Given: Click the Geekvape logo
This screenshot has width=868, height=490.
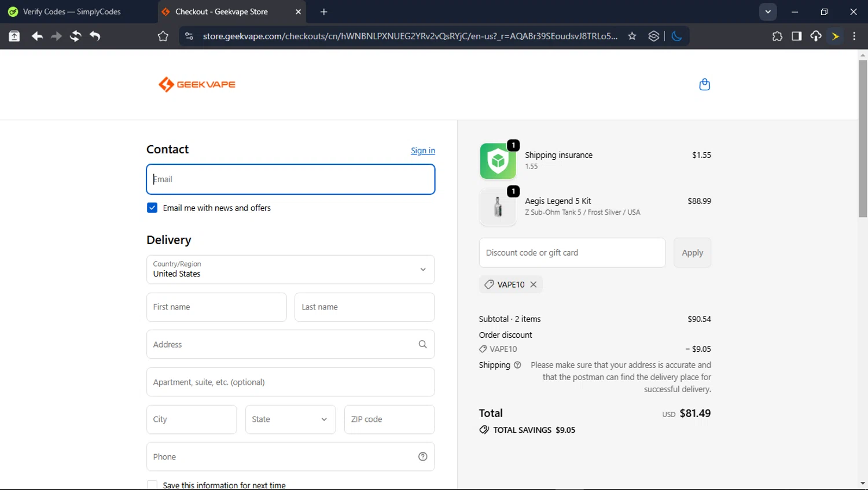Looking at the screenshot, I should click(197, 84).
